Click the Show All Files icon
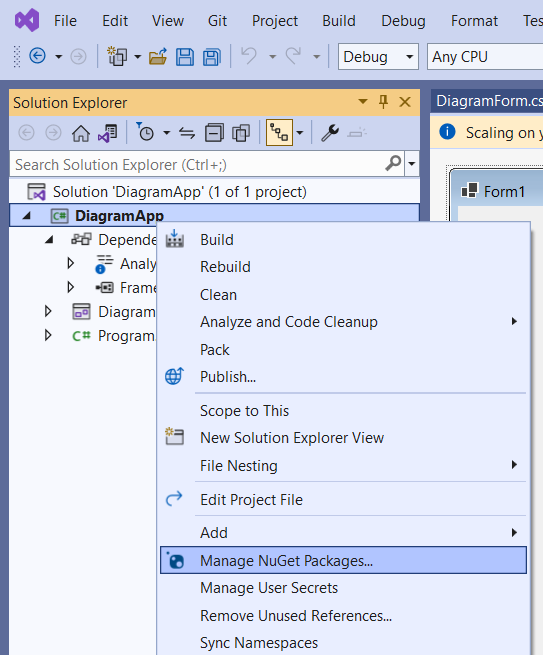The height and width of the screenshot is (655, 543). pyautogui.click(x=241, y=134)
